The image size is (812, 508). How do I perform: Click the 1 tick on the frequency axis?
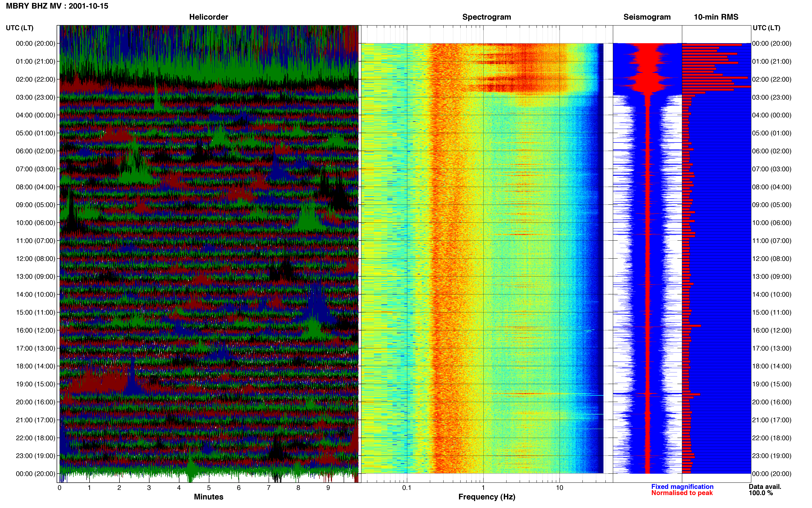(x=483, y=487)
